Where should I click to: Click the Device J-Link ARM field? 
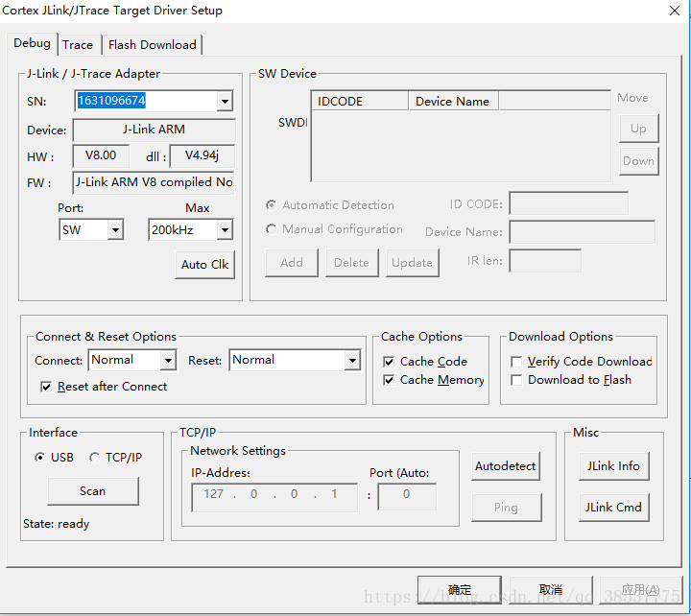(154, 130)
